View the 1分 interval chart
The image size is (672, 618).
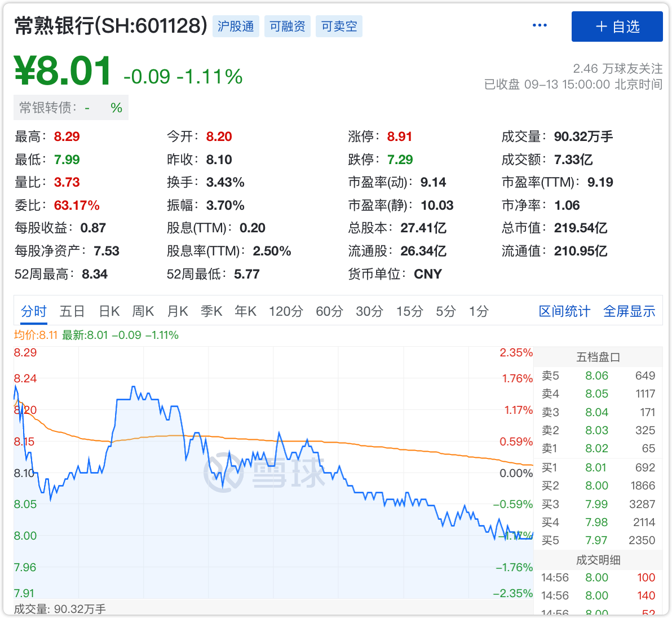point(479,311)
